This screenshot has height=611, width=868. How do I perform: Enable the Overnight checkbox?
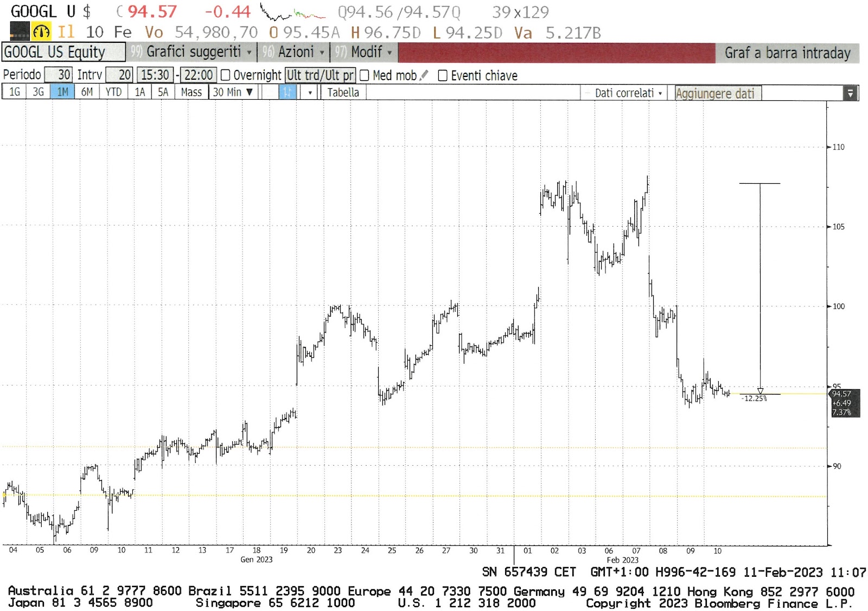tap(226, 75)
